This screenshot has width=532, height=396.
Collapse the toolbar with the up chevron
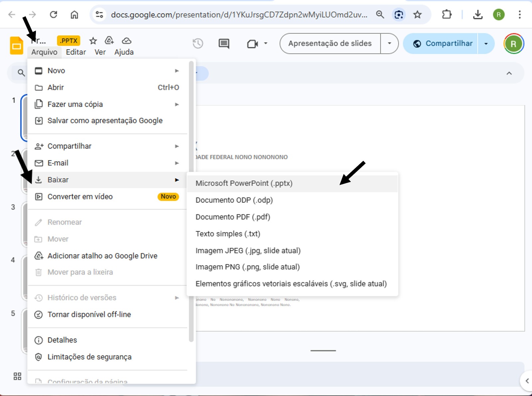pyautogui.click(x=509, y=73)
